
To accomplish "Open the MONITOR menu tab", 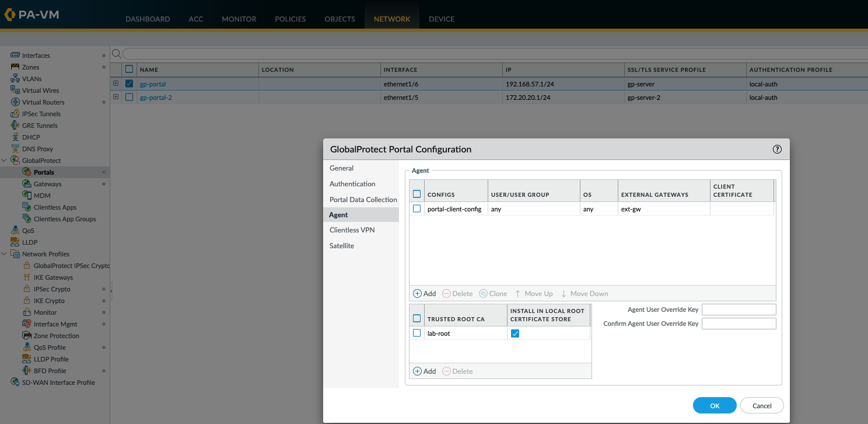I will coord(239,19).
